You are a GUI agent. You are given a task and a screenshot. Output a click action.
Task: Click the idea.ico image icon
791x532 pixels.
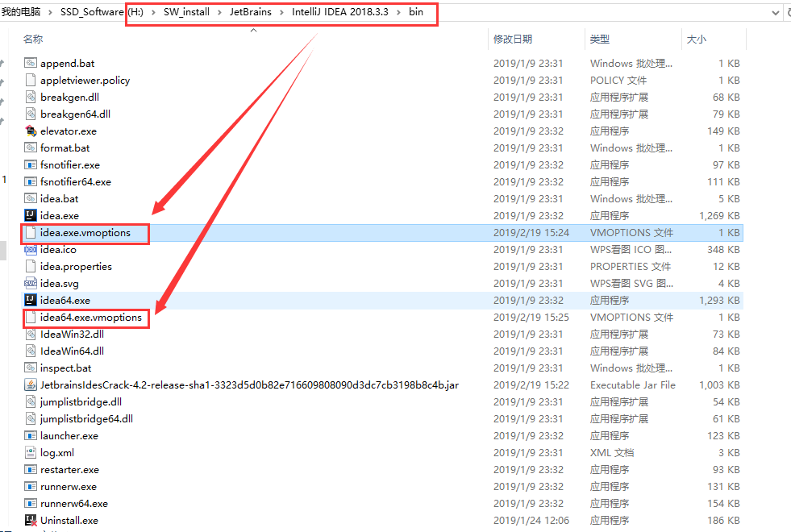[x=31, y=250]
